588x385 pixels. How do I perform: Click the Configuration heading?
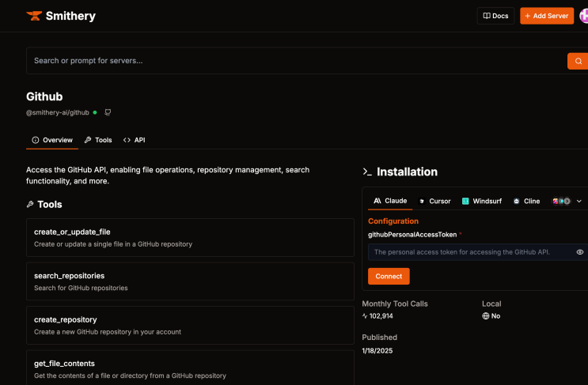click(x=393, y=221)
